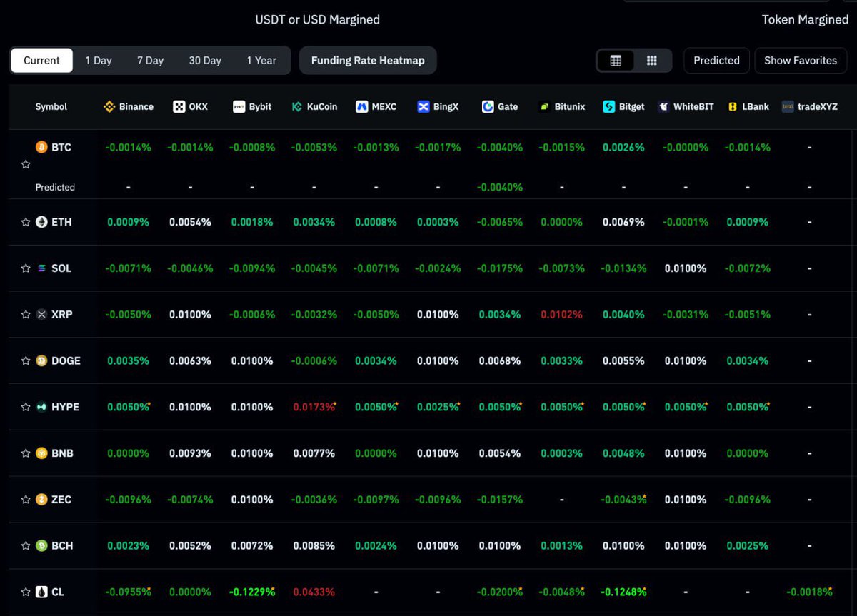Click the WhiteBIT exchange logo
This screenshot has height=616, width=857.
(x=663, y=107)
